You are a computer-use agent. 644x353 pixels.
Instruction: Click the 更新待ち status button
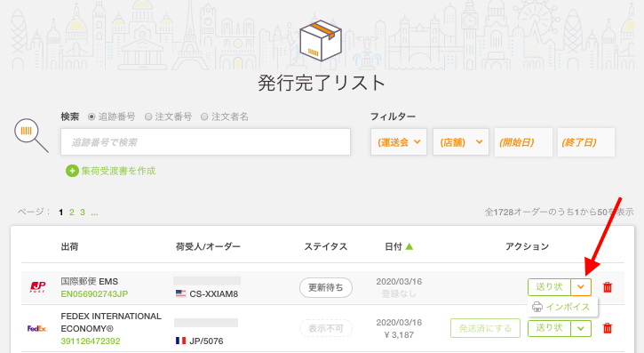coord(326,287)
